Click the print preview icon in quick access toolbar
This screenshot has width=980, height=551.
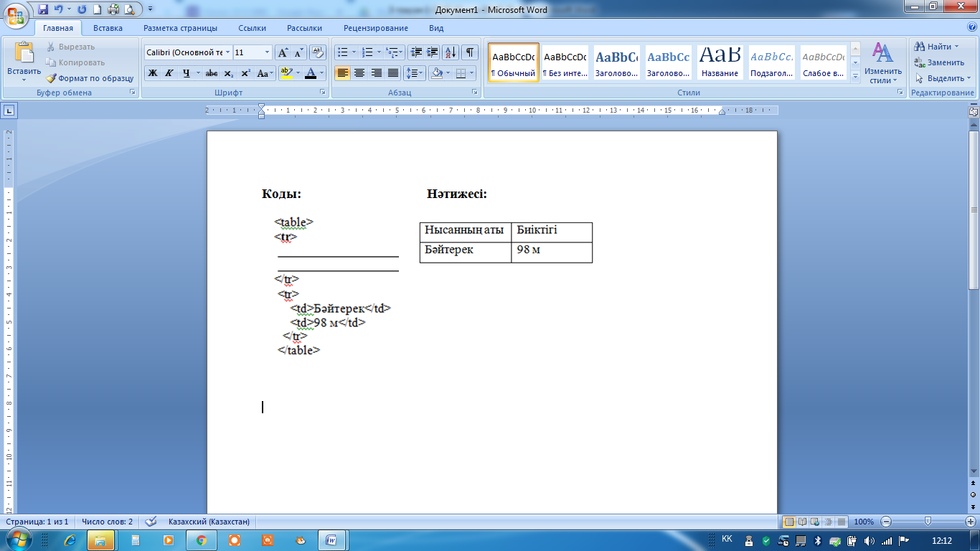[x=129, y=9]
